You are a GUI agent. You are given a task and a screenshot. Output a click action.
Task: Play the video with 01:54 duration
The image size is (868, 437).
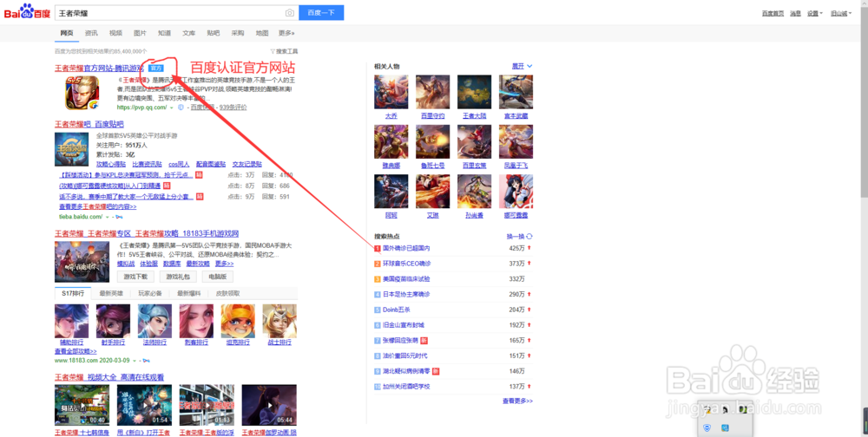(144, 405)
